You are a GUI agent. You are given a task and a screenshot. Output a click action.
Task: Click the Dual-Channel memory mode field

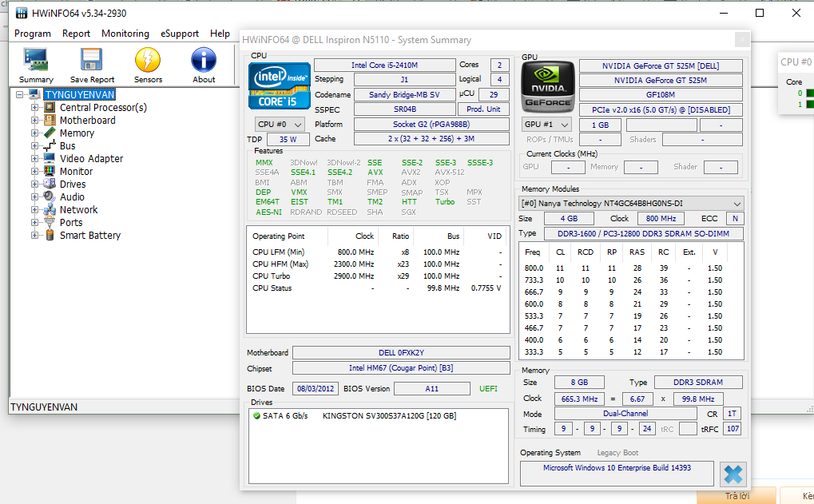[x=625, y=414]
